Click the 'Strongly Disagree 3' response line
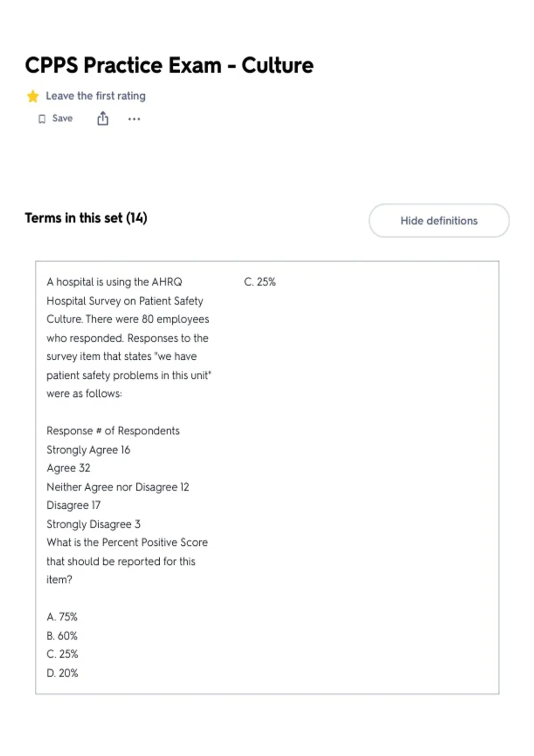Viewport: 534px width, 756px height. point(93,524)
